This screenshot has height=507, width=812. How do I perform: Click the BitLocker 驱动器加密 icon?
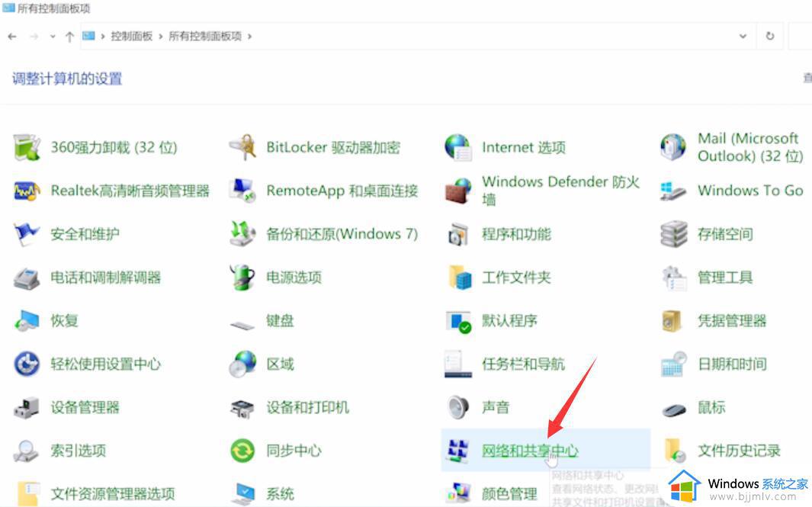click(243, 148)
